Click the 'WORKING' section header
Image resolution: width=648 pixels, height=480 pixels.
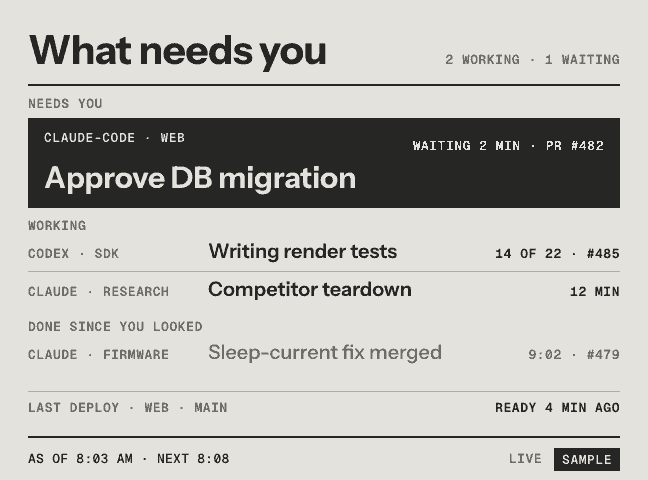57,226
